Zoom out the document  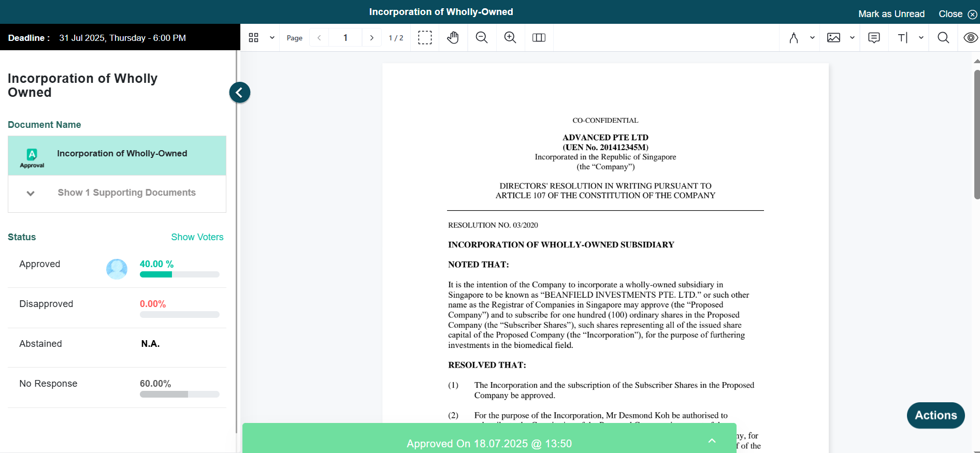(482, 38)
